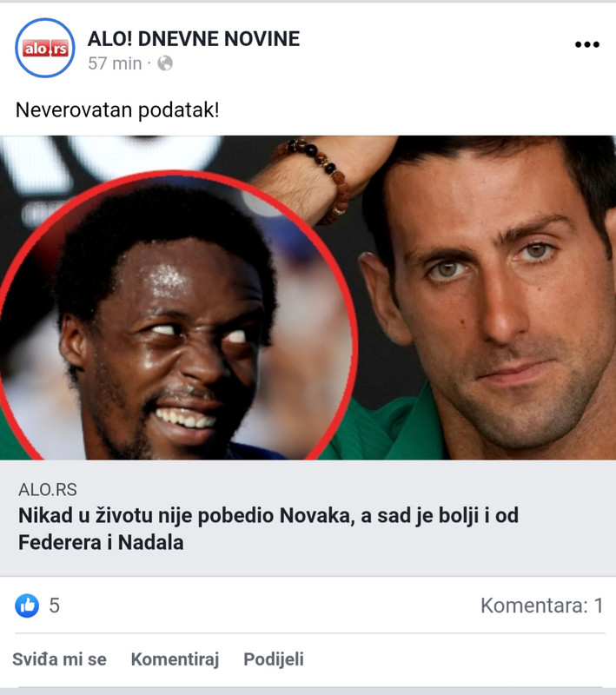Click the Komentiraj button
This screenshot has width=616, height=695.
(x=175, y=659)
